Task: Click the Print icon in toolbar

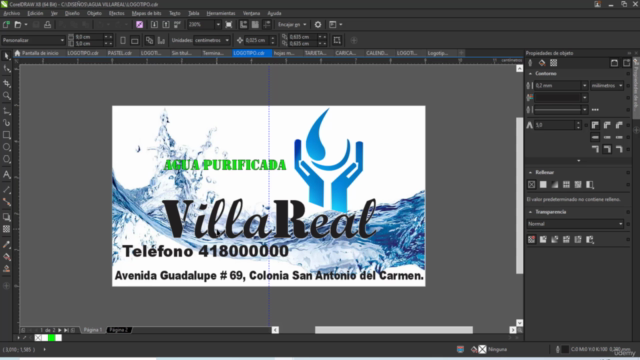Action: pos(47,24)
